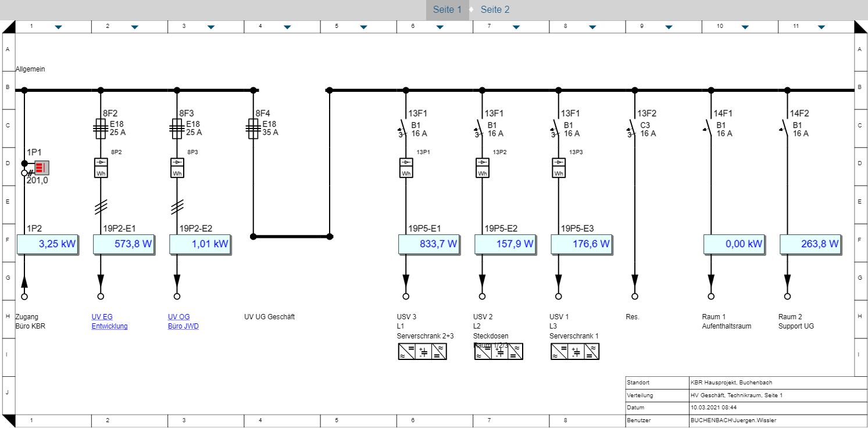The image size is (868, 428).
Task: Open the 13P1 Wh energy meter symbol
Action: (406, 168)
